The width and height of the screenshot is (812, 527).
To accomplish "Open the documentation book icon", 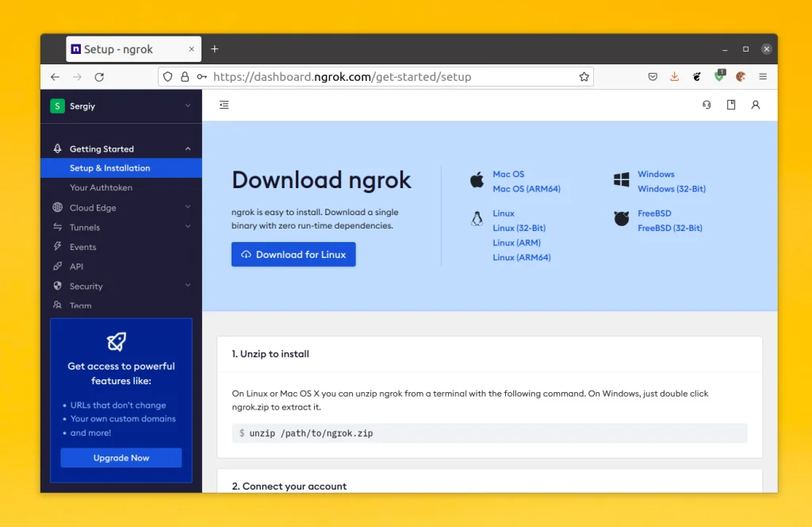I will [x=730, y=104].
